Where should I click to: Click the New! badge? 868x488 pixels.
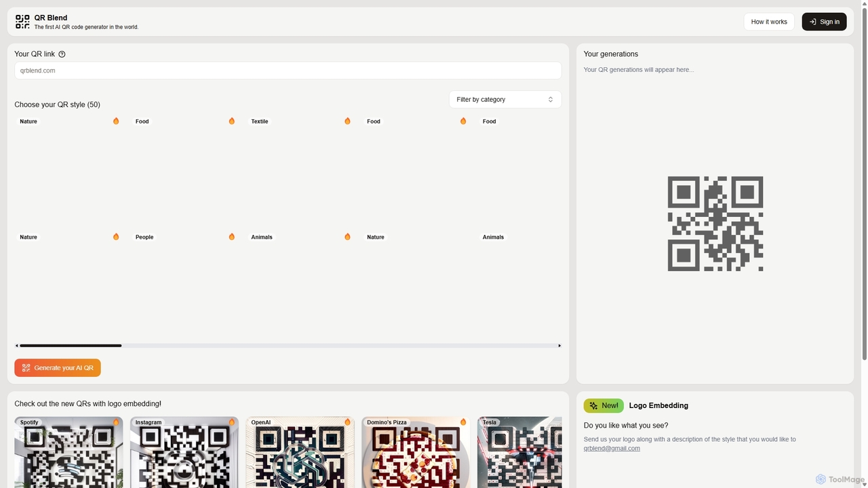[604, 405]
